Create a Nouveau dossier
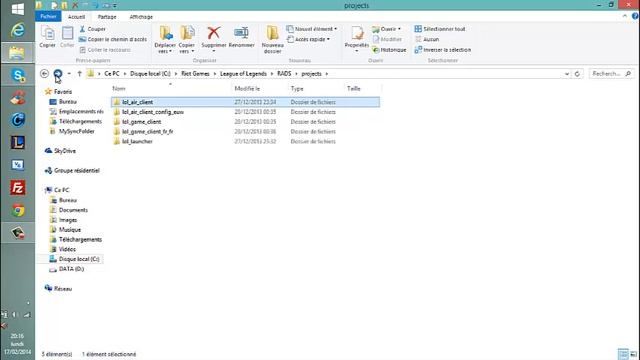 [x=272, y=40]
